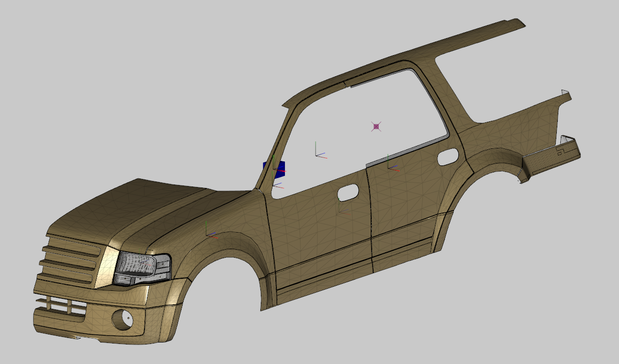Viewport: 619px width, 364px height.
Task: Select the blue box marker near A-pillar
Action: 275,169
